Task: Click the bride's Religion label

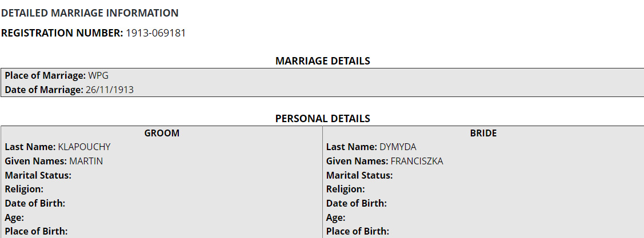Action: tap(346, 189)
